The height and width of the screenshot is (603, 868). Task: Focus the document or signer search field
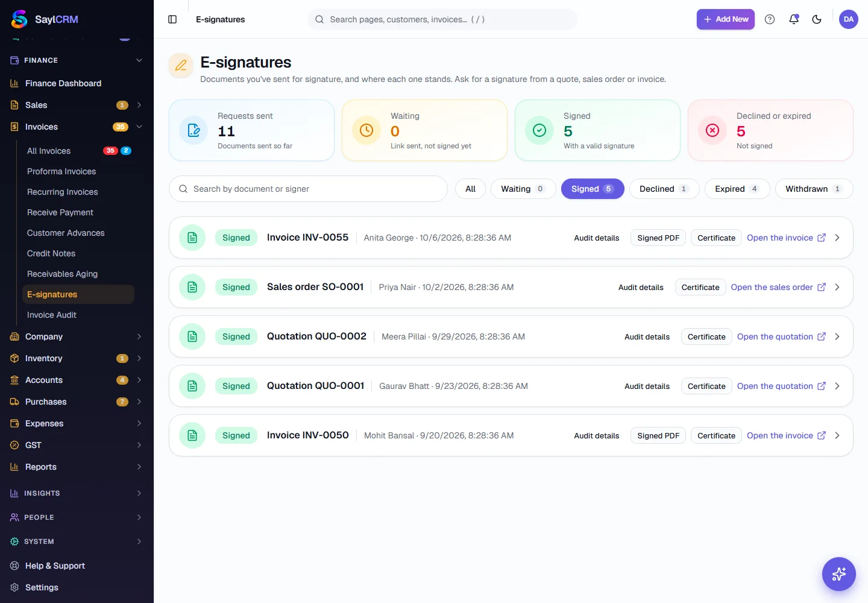[x=308, y=189]
